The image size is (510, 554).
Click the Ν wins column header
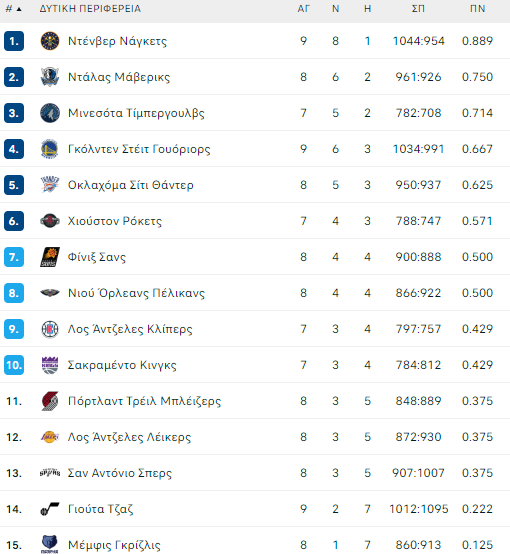pos(335,9)
